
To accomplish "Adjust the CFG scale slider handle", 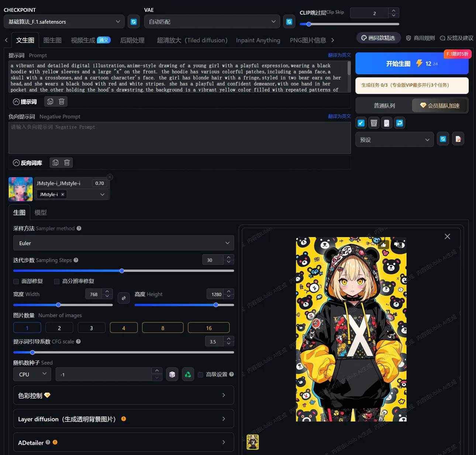I will 32,352.
